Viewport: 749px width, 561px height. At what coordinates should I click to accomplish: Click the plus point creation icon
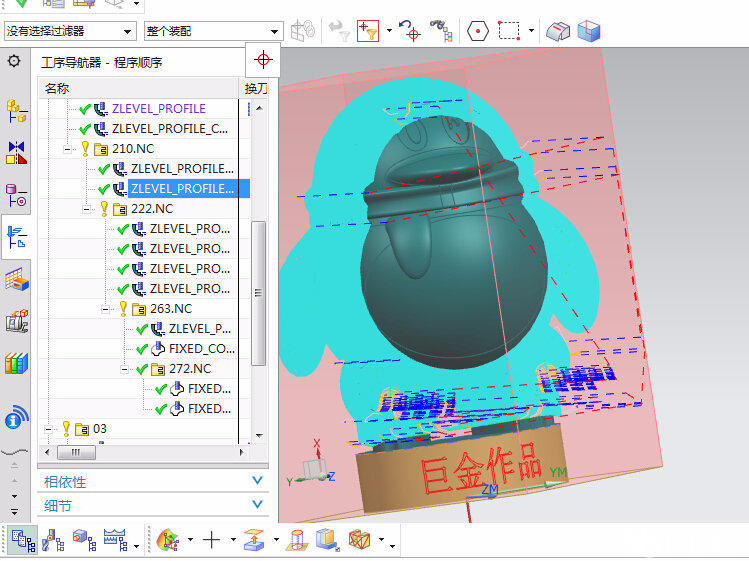(x=212, y=540)
